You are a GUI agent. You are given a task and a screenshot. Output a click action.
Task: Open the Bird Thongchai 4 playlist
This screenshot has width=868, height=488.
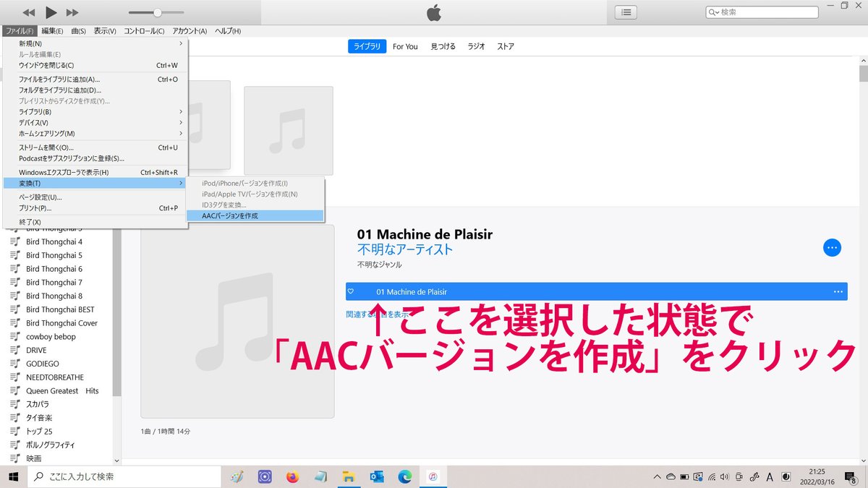pyautogui.click(x=54, y=241)
